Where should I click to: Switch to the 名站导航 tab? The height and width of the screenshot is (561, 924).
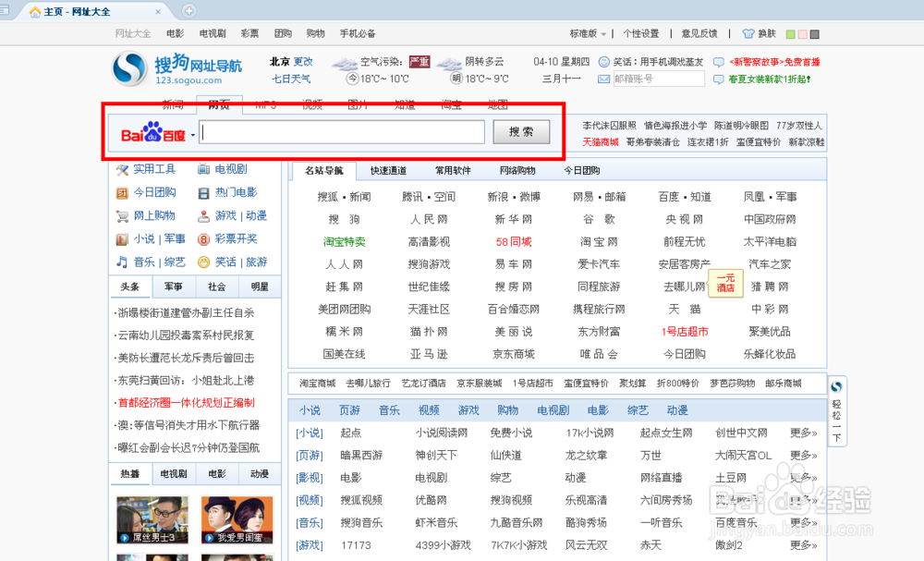(x=323, y=170)
